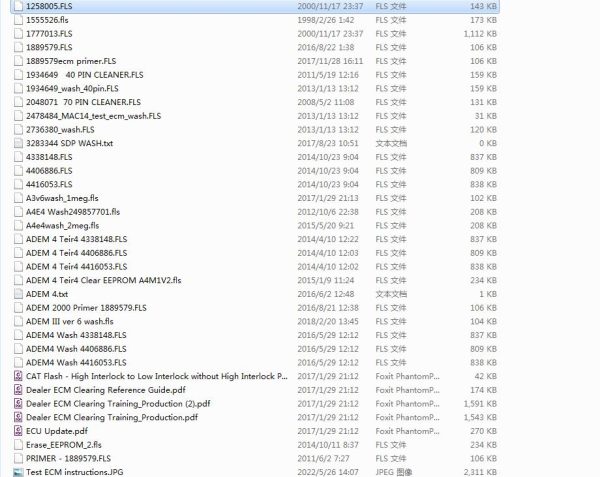Click the 270 KB size value
The height and width of the screenshot is (477, 600).
click(484, 431)
